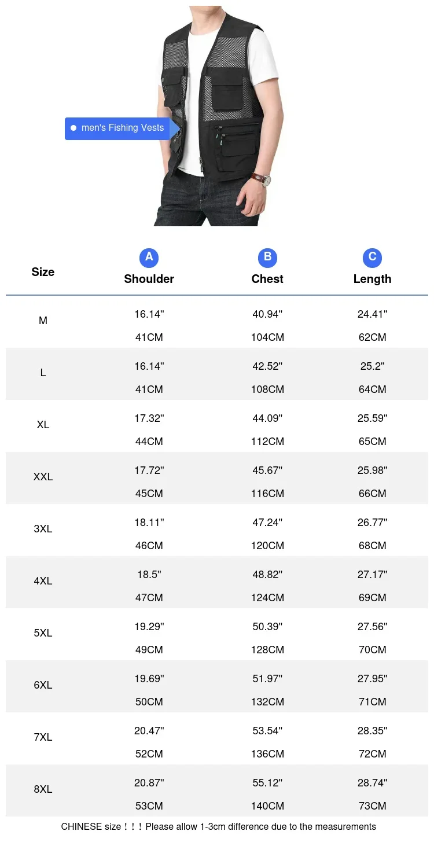Select the Chest column header

tap(267, 279)
